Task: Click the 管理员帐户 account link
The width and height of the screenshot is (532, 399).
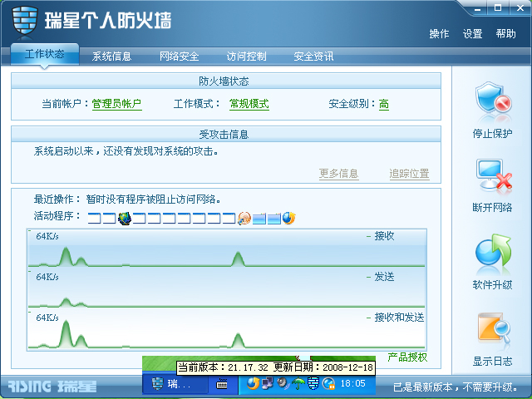Action: click(x=116, y=104)
